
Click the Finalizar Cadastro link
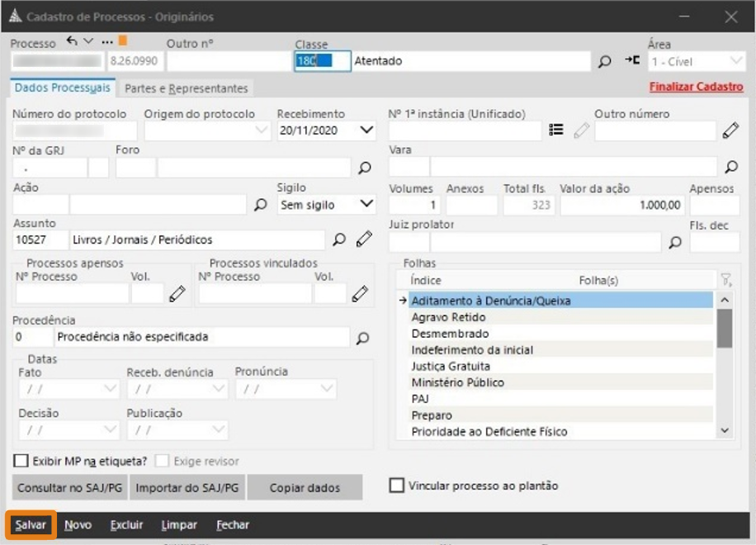pyautogui.click(x=696, y=87)
